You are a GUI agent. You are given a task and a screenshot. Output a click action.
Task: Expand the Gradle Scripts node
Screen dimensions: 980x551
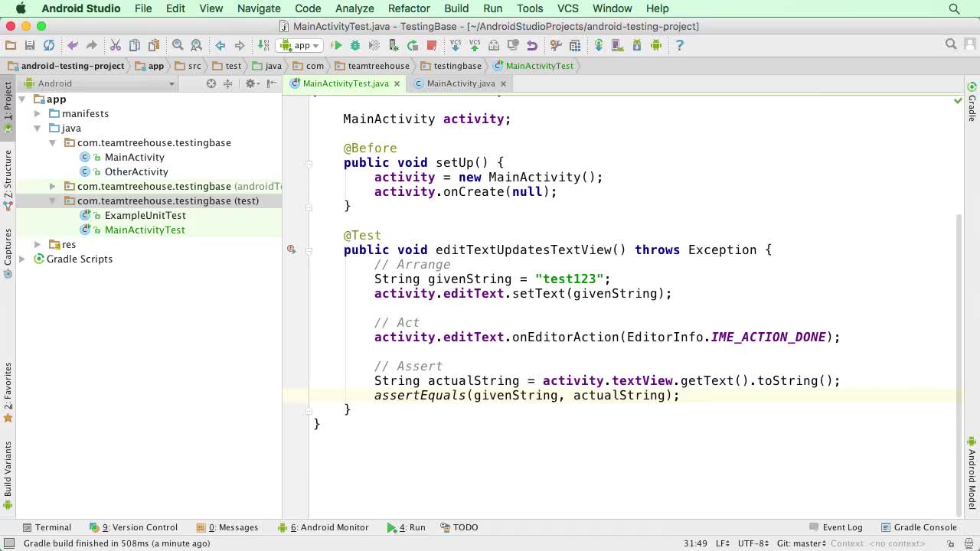point(22,259)
